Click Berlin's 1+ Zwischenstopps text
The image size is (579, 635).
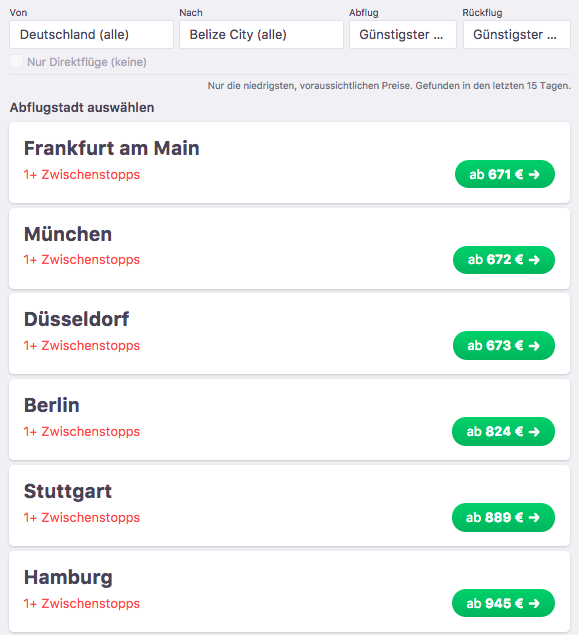click(x=82, y=432)
